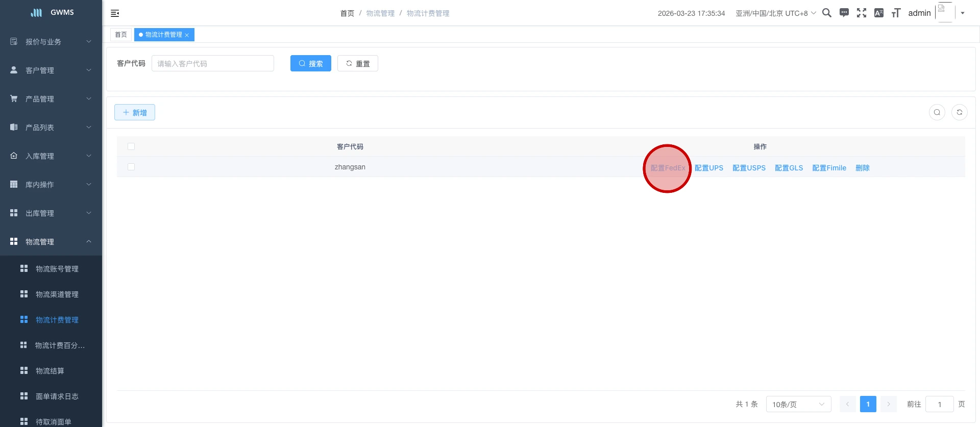The width and height of the screenshot is (980, 427).
Task: Close the 物流计费管理 tab with x
Action: [x=187, y=35]
